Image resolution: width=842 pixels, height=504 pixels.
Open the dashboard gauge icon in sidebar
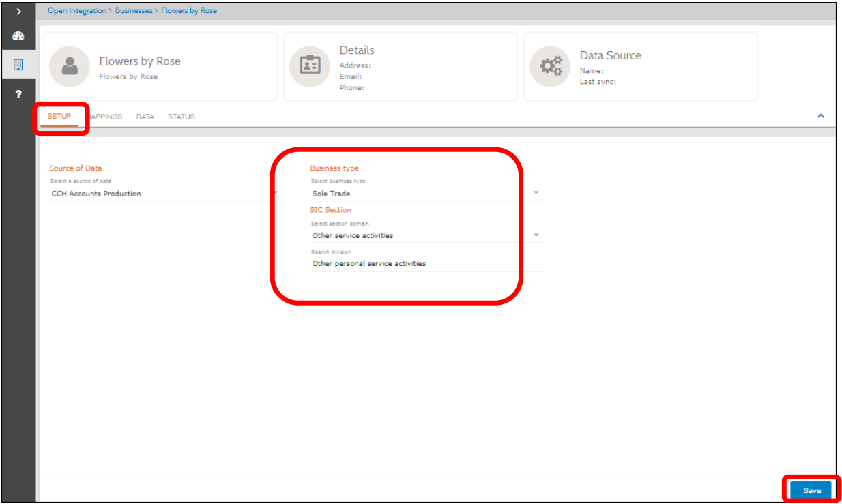coord(18,37)
